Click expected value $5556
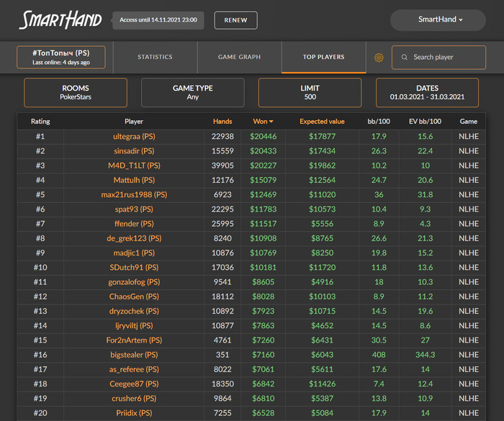The image size is (504, 421). tap(322, 224)
